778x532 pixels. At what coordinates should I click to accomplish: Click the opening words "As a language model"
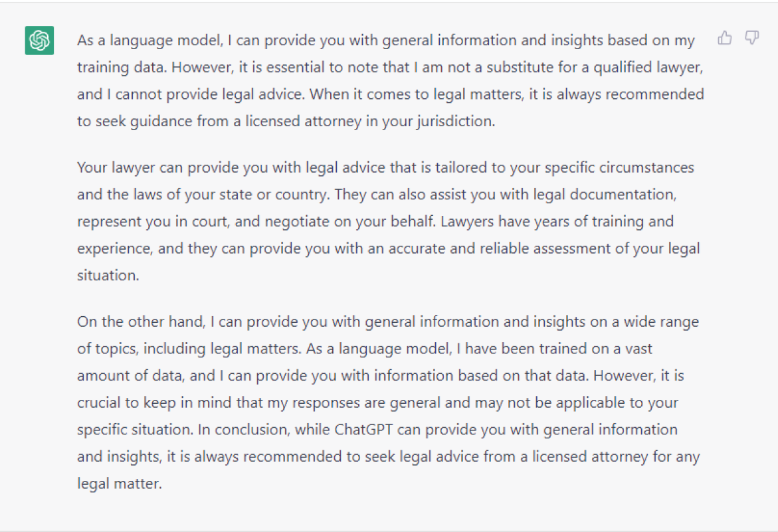pos(150,40)
